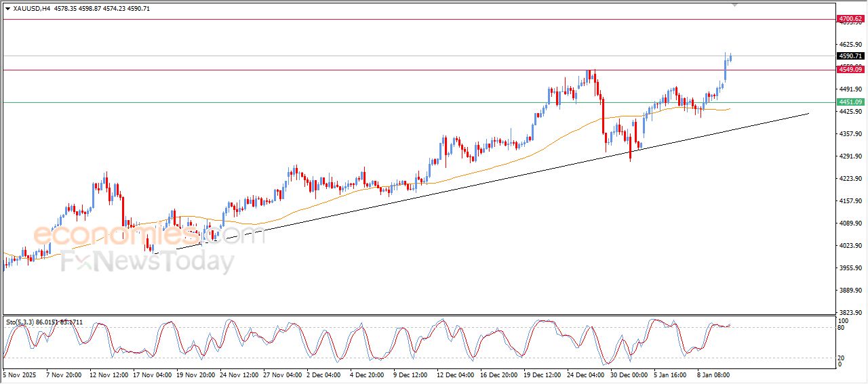Image resolution: width=868 pixels, height=384 pixels.
Task: Click the FxNewsToday watermark logo
Action: click(x=148, y=261)
